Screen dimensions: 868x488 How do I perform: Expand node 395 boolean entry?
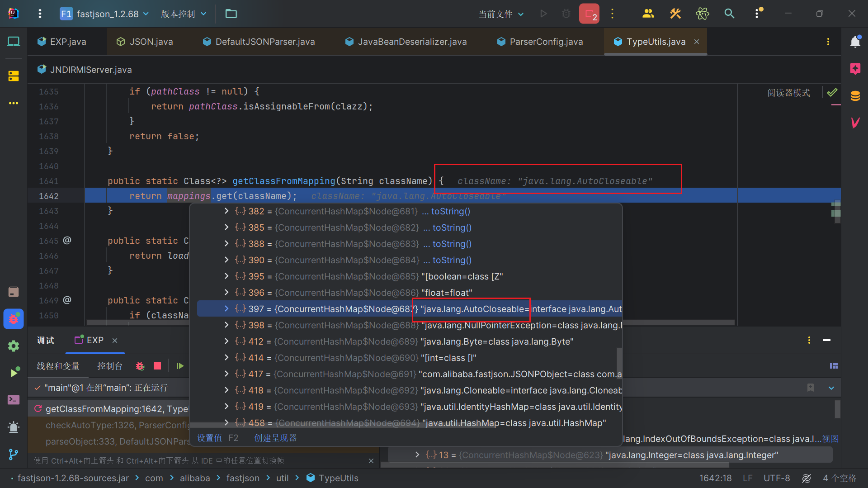point(226,276)
